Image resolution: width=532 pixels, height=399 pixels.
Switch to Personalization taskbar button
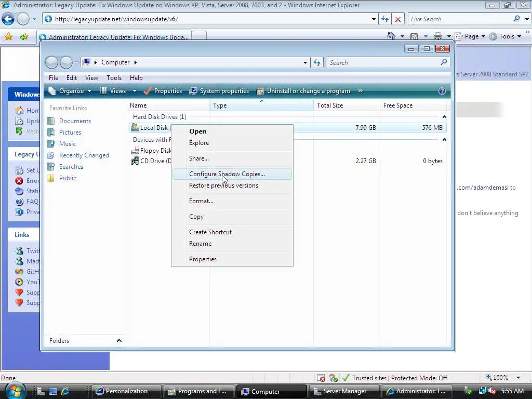(126, 391)
